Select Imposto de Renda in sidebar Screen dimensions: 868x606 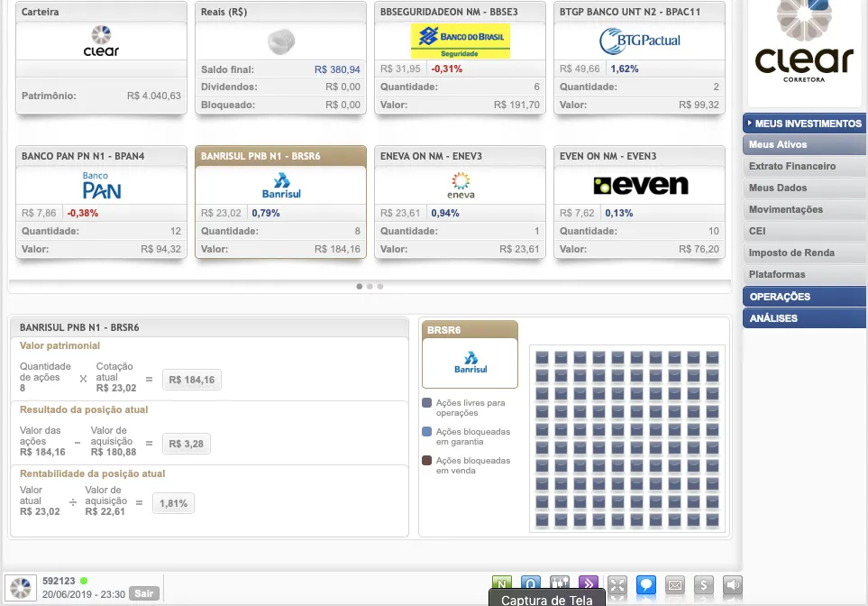coord(791,252)
